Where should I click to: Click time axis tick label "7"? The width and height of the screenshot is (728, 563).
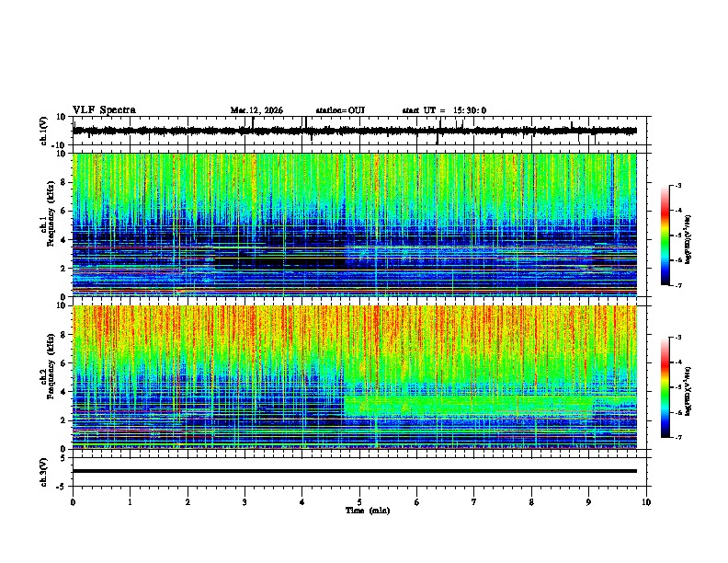point(474,502)
